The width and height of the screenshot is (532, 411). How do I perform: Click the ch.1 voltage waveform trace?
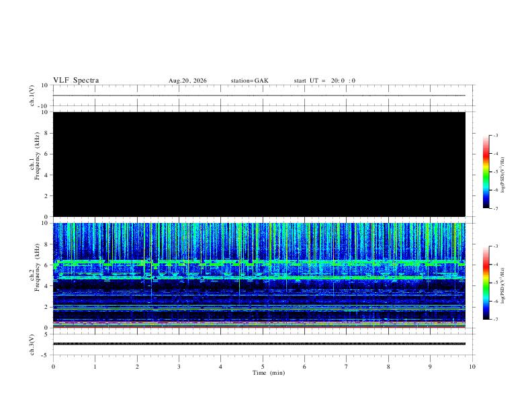click(x=259, y=95)
